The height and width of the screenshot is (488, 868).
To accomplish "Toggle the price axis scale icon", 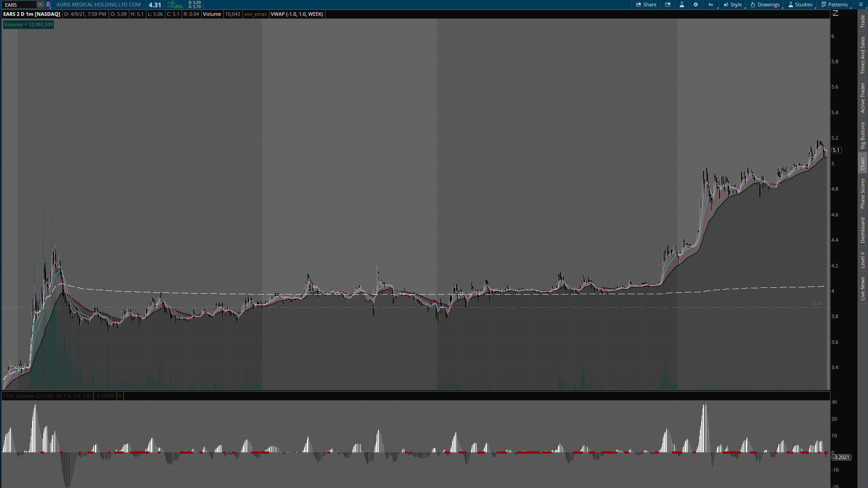I will tap(835, 14).
